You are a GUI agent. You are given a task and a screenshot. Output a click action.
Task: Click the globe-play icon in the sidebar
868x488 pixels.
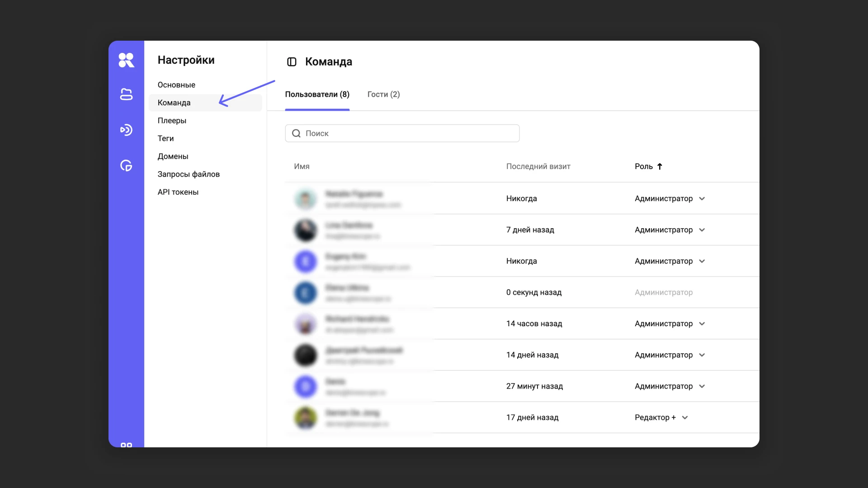click(127, 166)
